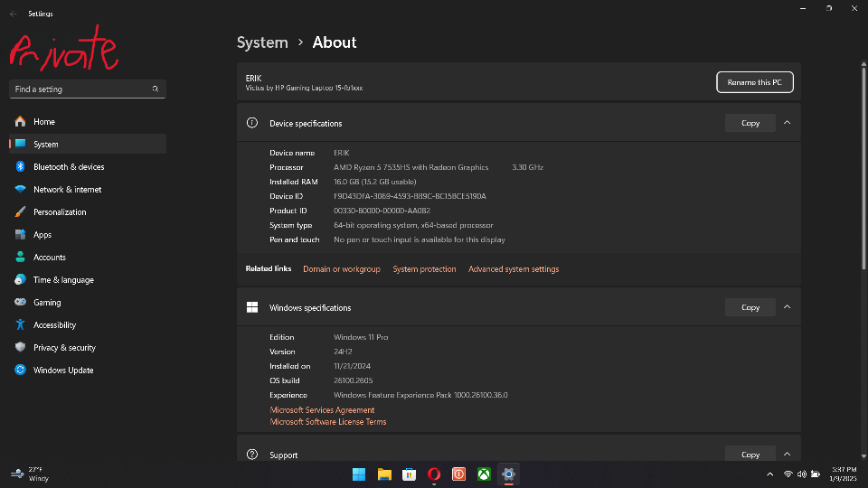Open the clock and date flyout

843,474
